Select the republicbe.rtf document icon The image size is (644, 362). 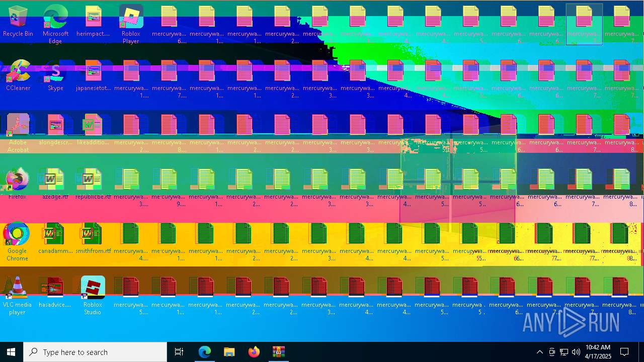(93, 184)
